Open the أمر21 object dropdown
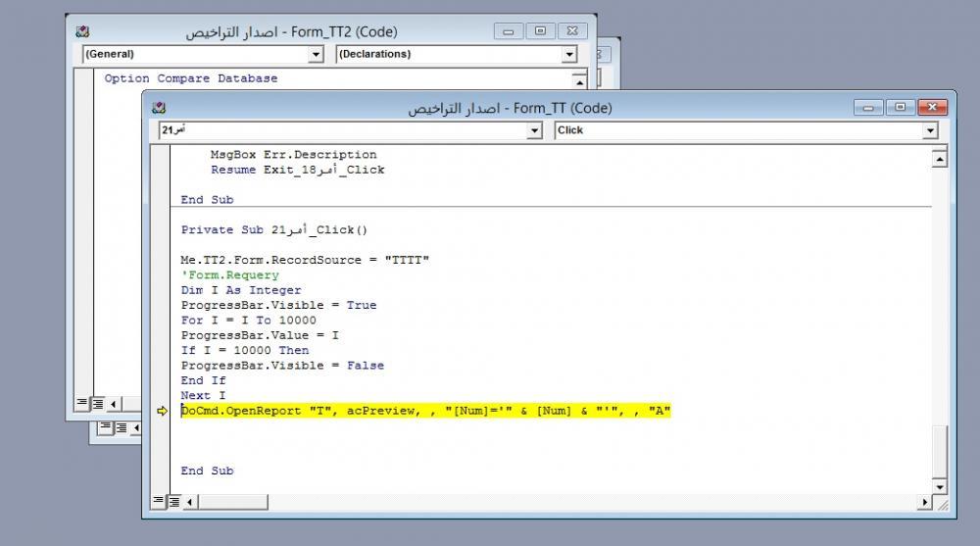The image size is (980, 546). pos(534,130)
